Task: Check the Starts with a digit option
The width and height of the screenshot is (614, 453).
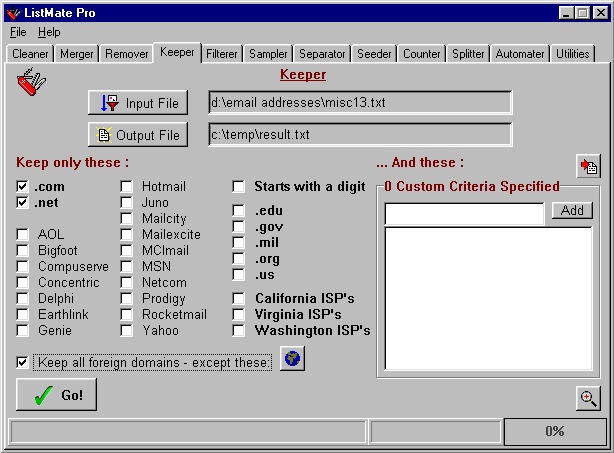Action: pyautogui.click(x=239, y=187)
